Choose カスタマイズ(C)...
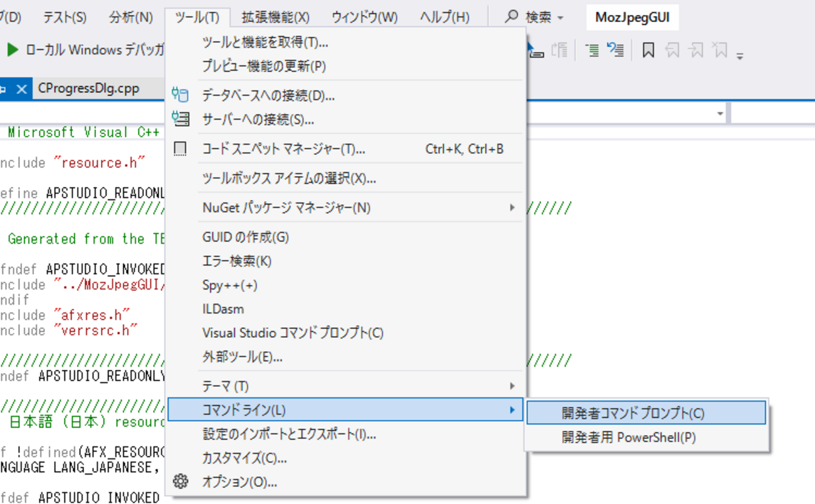The width and height of the screenshot is (815, 504). (x=345, y=458)
